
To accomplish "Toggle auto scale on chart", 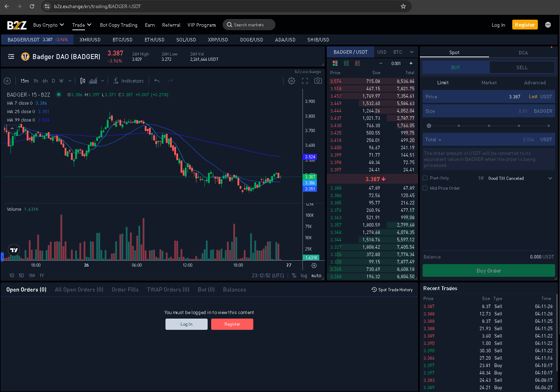I will point(316,276).
